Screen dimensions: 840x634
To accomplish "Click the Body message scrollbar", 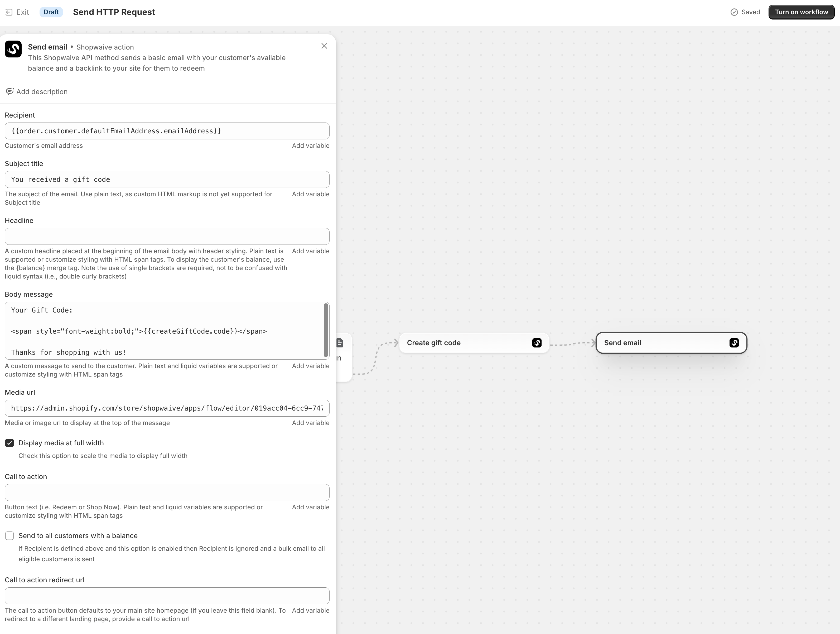I will tap(326, 330).
